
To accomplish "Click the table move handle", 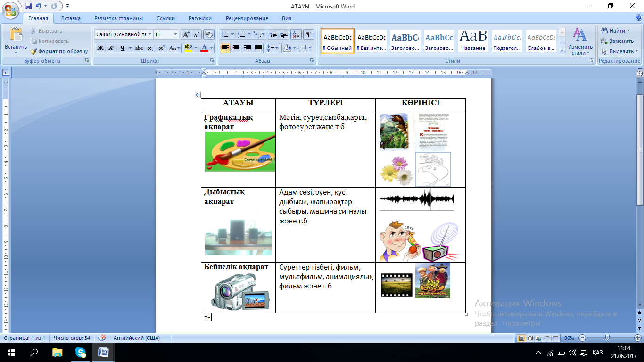I will [198, 95].
